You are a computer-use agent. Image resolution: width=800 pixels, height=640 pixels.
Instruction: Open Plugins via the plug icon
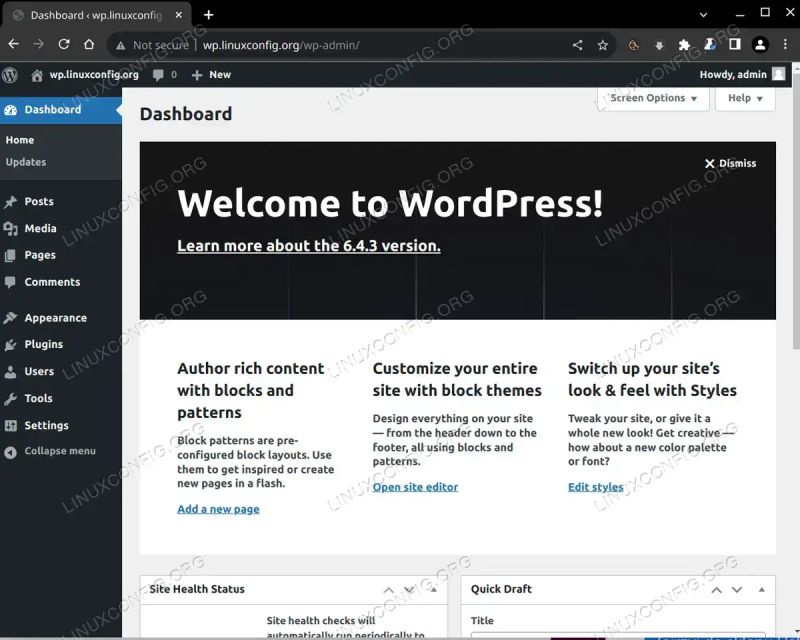(13, 344)
